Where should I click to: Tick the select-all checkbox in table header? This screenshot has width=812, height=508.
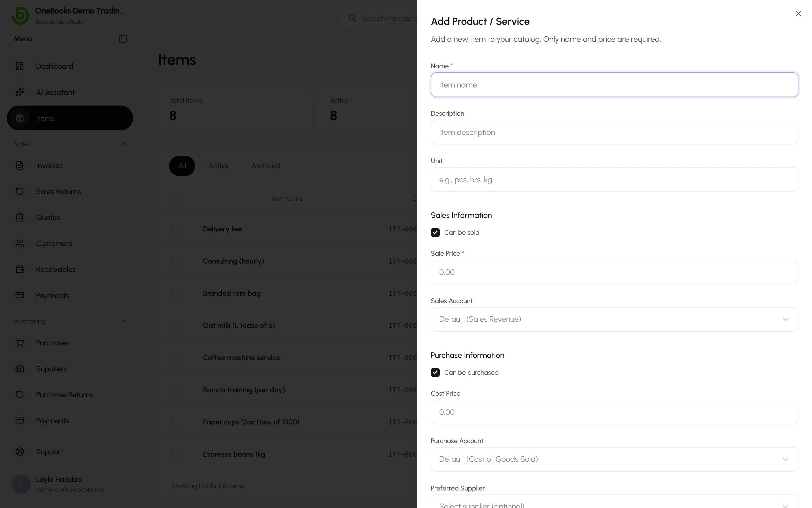tap(176, 199)
